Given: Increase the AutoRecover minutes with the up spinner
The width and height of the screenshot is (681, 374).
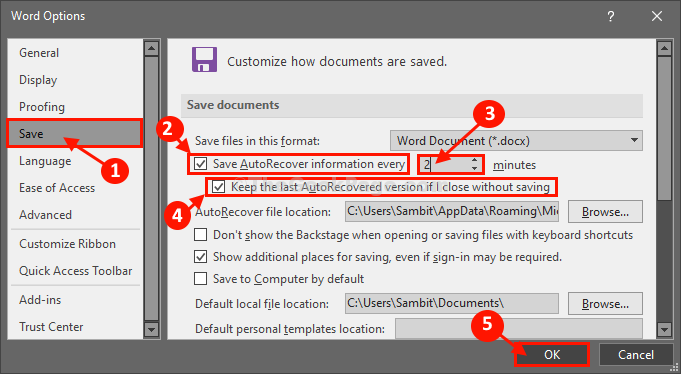Looking at the screenshot, I should 474,160.
